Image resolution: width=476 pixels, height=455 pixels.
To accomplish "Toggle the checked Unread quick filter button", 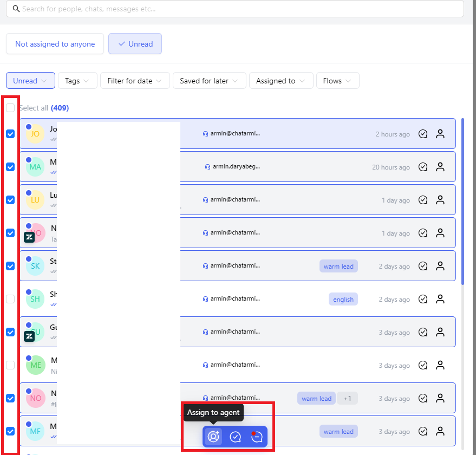I will coord(135,44).
